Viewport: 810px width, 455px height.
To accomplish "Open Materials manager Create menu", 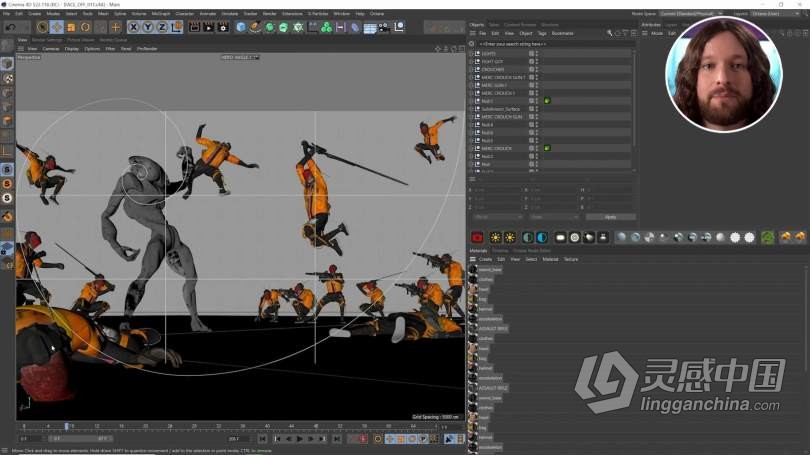I will (485, 259).
